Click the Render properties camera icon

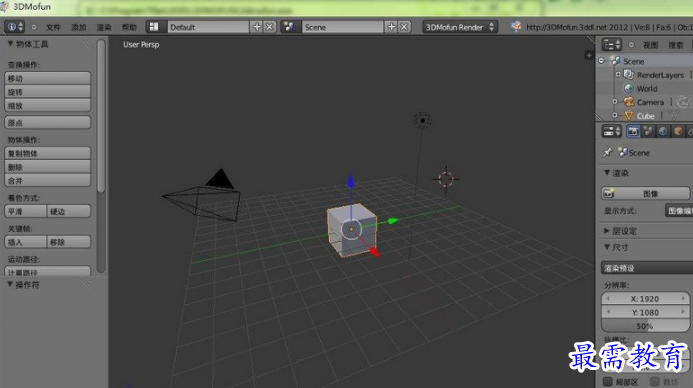pos(633,131)
